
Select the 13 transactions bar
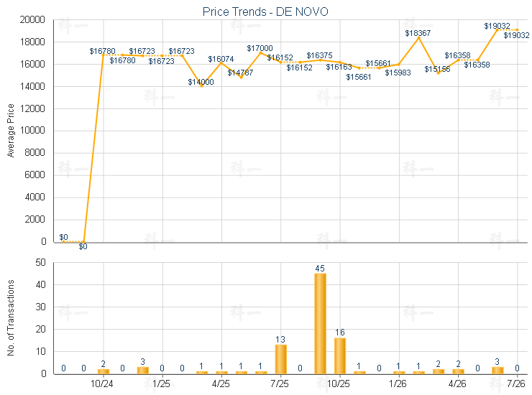280,359
